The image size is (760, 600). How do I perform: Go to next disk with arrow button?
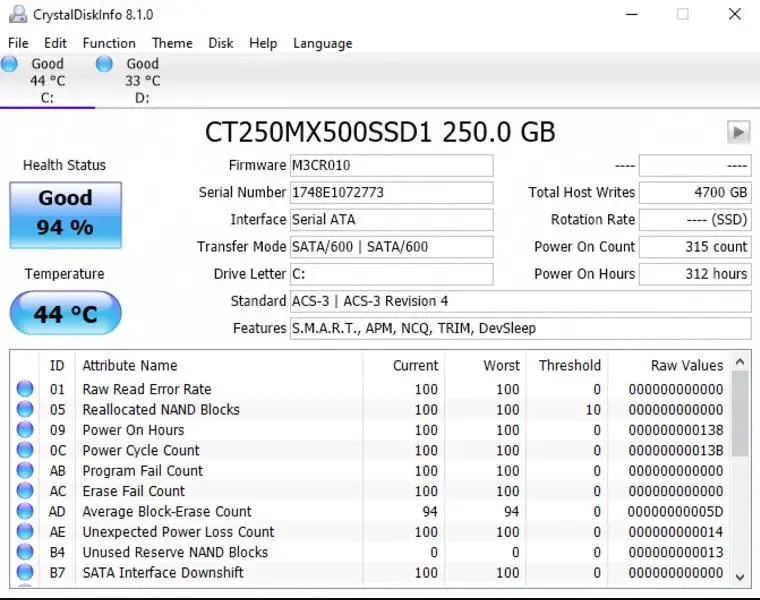point(739,132)
